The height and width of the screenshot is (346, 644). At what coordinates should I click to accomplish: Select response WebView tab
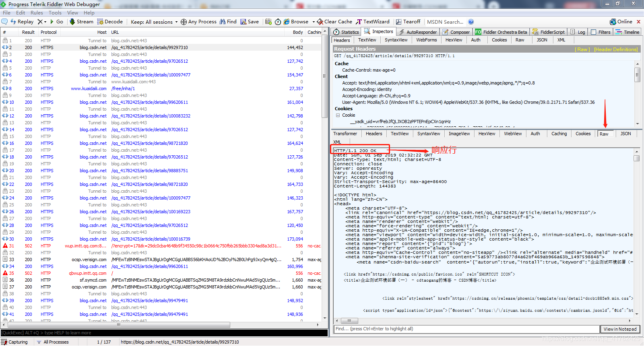pos(513,134)
